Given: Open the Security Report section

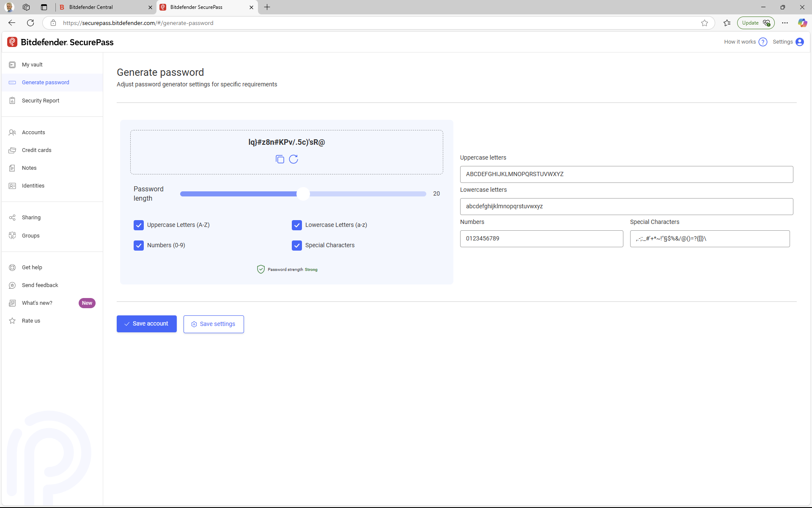Looking at the screenshot, I should click(x=41, y=100).
